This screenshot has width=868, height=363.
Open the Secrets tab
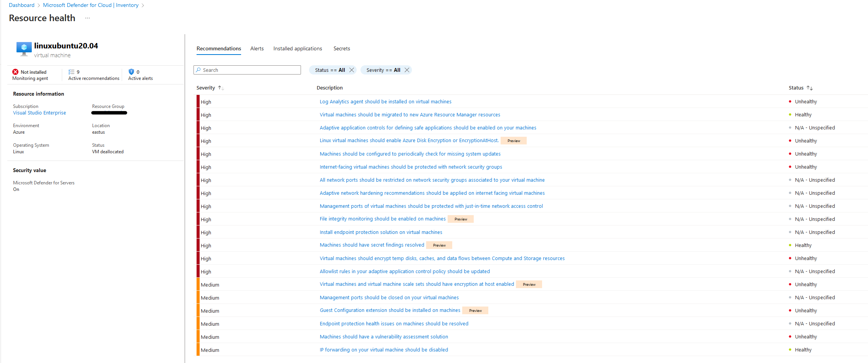pyautogui.click(x=342, y=48)
